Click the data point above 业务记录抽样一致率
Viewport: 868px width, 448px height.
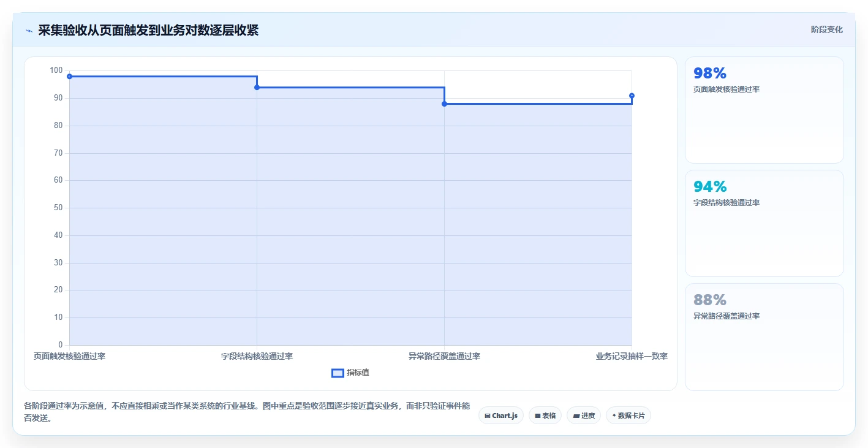pos(632,96)
